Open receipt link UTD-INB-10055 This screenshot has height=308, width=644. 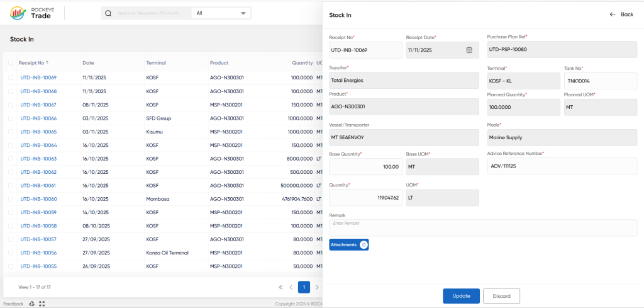point(38,266)
